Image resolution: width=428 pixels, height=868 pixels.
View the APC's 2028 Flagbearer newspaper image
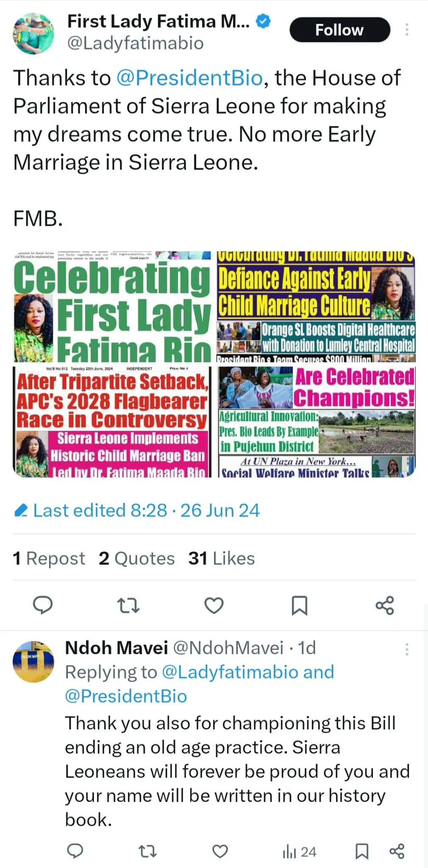click(x=112, y=422)
